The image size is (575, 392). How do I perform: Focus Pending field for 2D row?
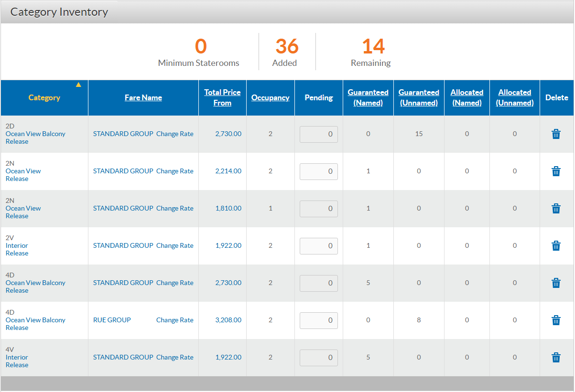319,134
